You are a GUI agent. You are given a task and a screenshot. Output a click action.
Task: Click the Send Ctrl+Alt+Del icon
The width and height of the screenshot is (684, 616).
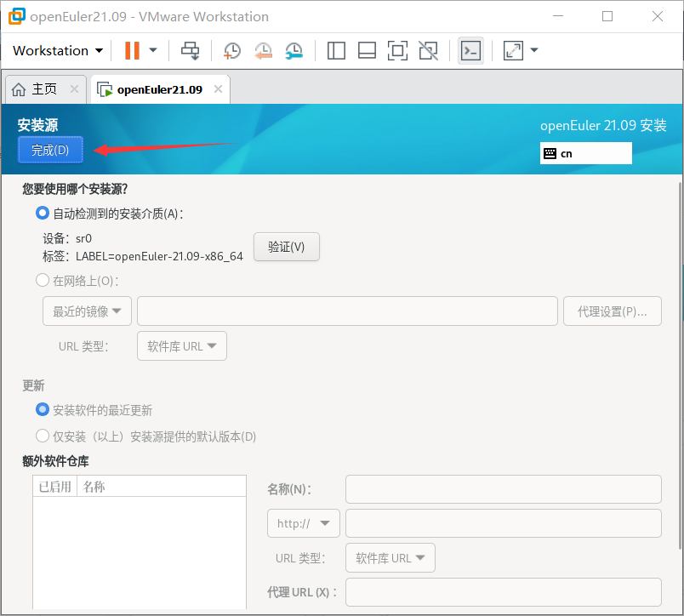pos(191,50)
